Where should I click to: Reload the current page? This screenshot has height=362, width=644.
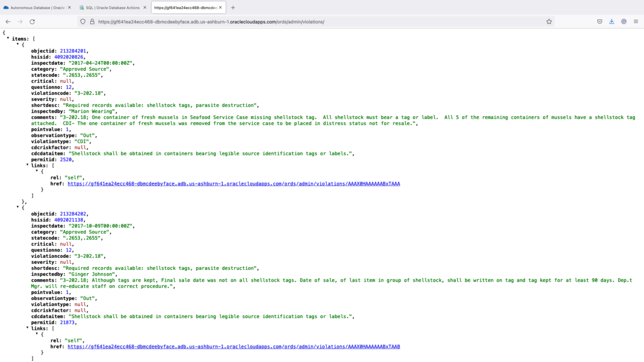(33, 21)
